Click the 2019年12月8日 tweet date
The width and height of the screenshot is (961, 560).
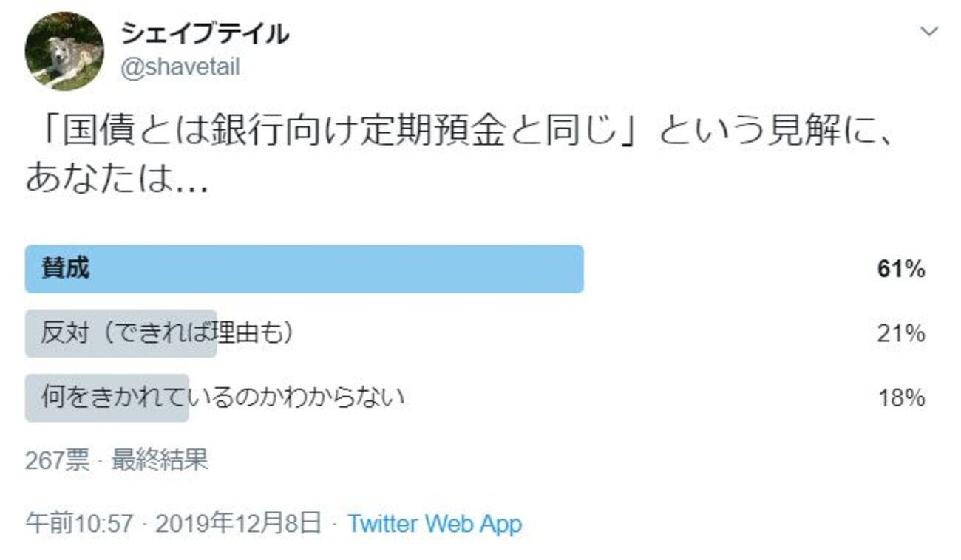239,524
